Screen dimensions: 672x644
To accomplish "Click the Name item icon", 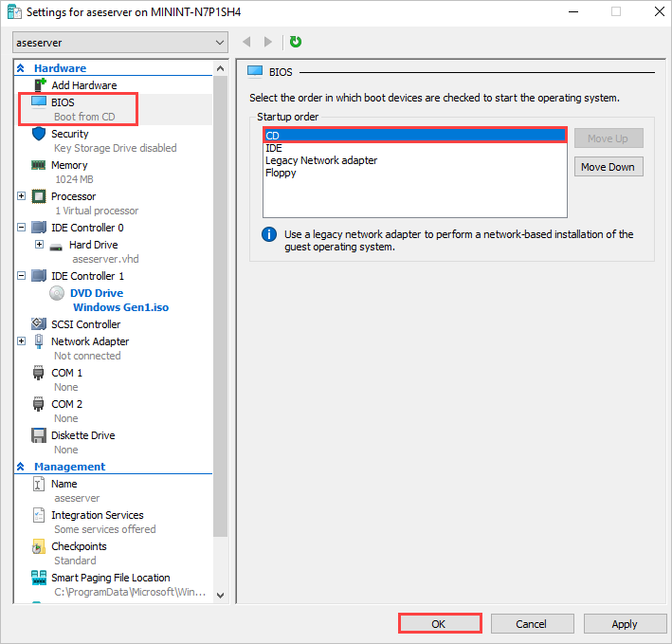I will coord(39,484).
